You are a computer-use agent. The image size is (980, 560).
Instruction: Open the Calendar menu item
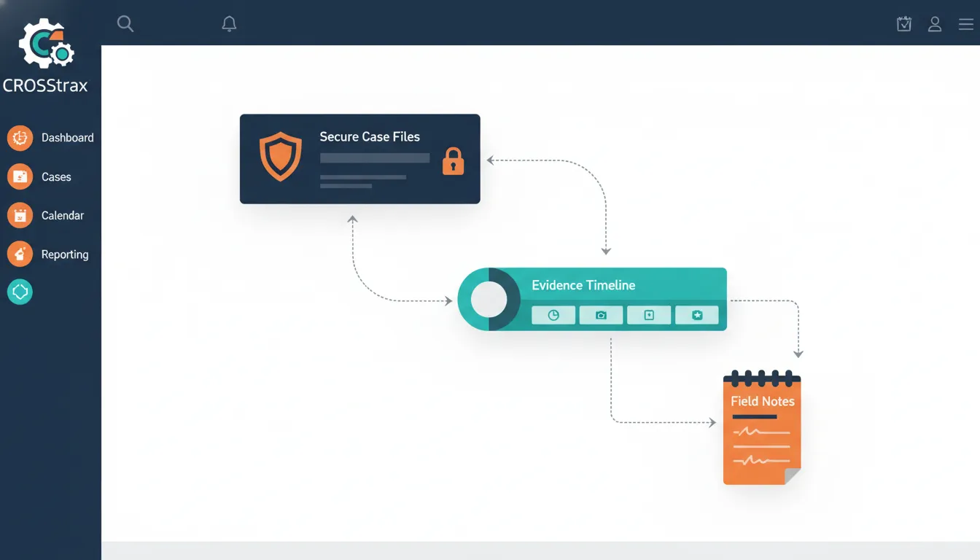(x=63, y=215)
